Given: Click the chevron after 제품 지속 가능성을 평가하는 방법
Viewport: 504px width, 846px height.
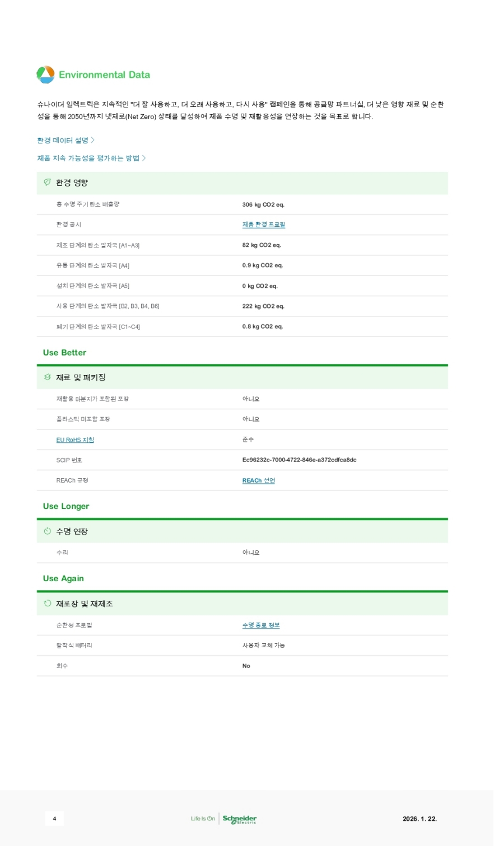Looking at the screenshot, I should pos(144,158).
